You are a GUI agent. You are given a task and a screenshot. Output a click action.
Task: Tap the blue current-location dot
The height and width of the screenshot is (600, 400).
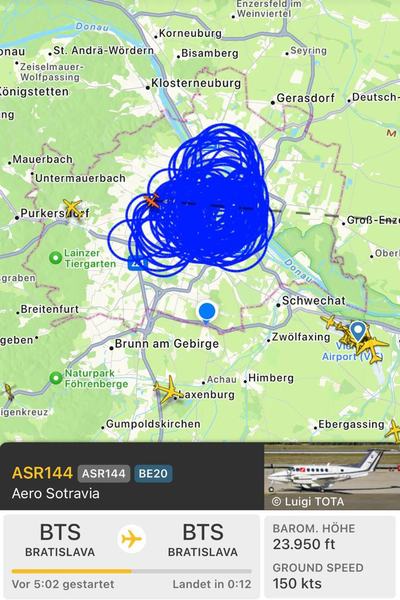click(207, 311)
